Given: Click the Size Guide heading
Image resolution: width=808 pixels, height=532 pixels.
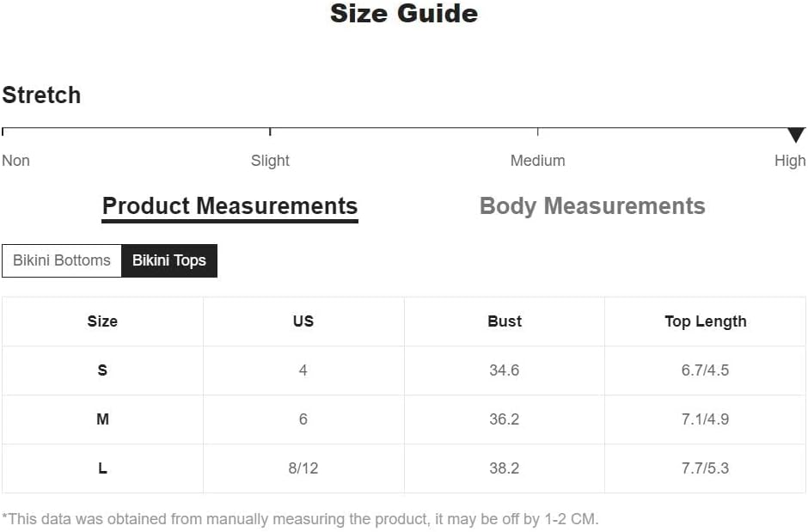Looking at the screenshot, I should point(404,14).
